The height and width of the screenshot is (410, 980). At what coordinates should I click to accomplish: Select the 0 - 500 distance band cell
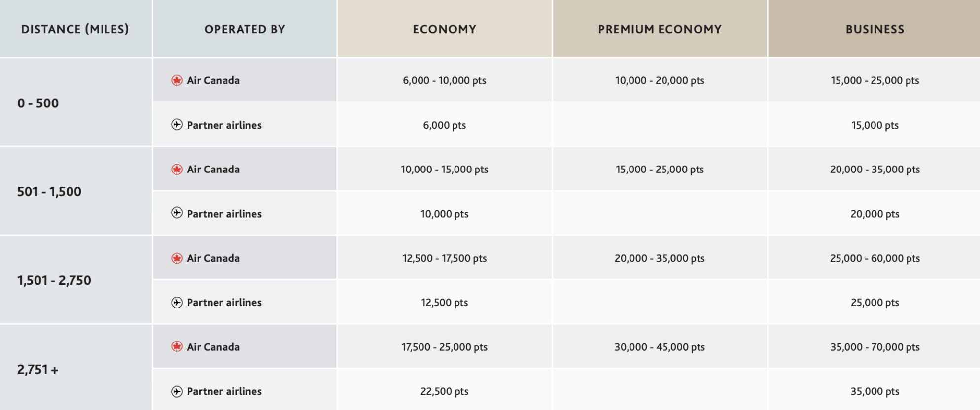click(x=75, y=102)
